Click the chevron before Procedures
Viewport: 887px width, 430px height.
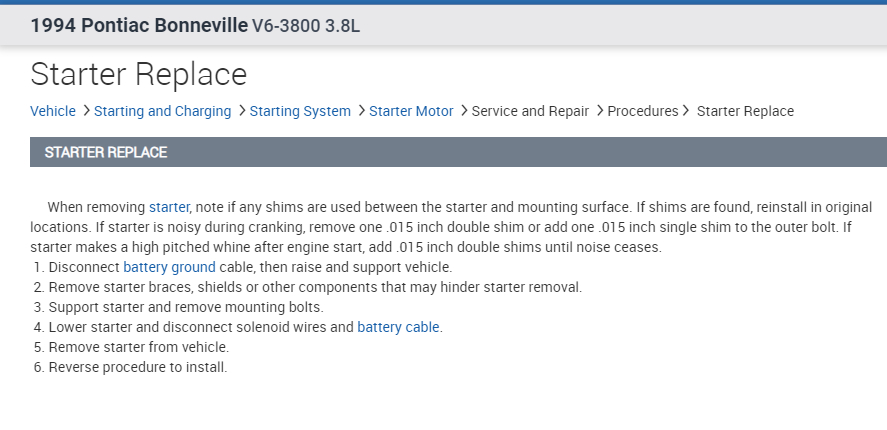pos(599,111)
